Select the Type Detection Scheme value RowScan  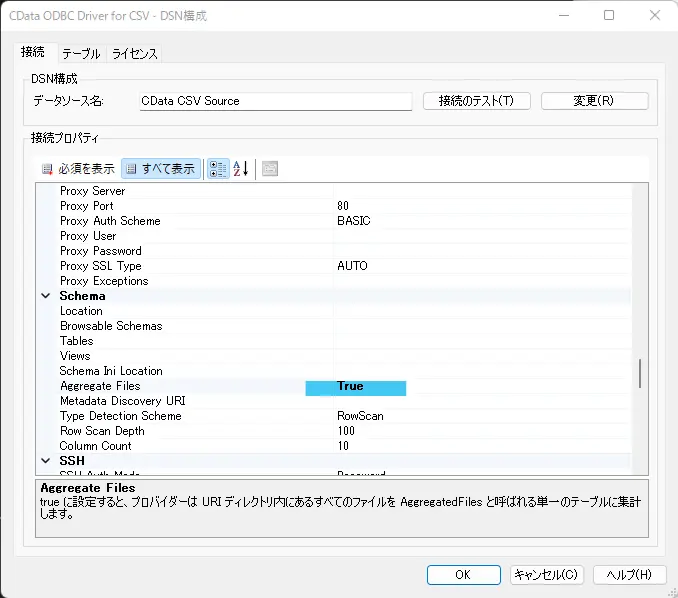pos(360,416)
